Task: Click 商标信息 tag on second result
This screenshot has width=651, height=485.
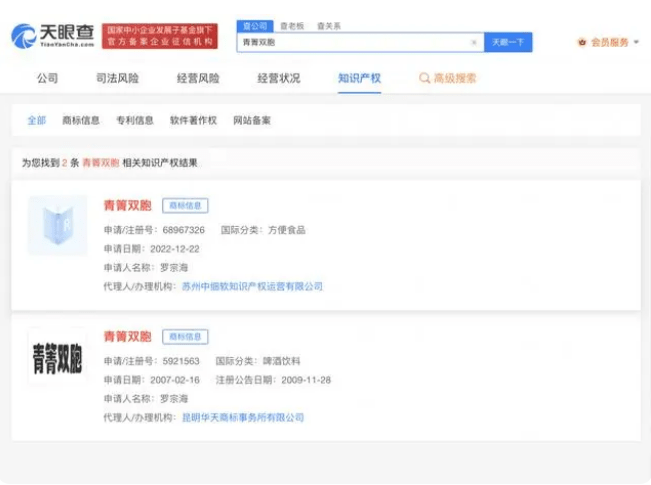Action: [185, 337]
